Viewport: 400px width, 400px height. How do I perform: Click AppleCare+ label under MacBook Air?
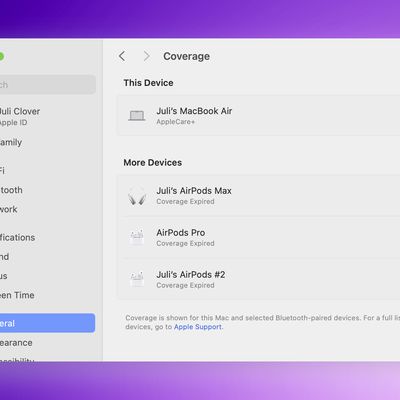pyautogui.click(x=176, y=122)
